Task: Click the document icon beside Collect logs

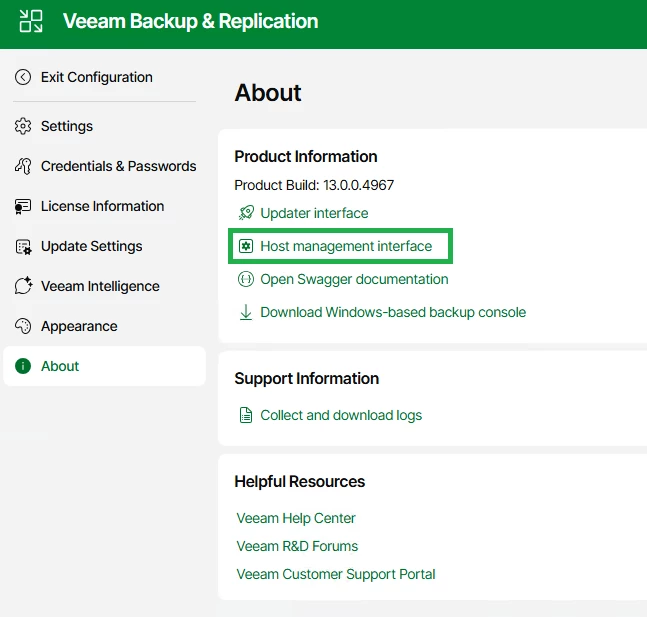Action: click(x=246, y=415)
